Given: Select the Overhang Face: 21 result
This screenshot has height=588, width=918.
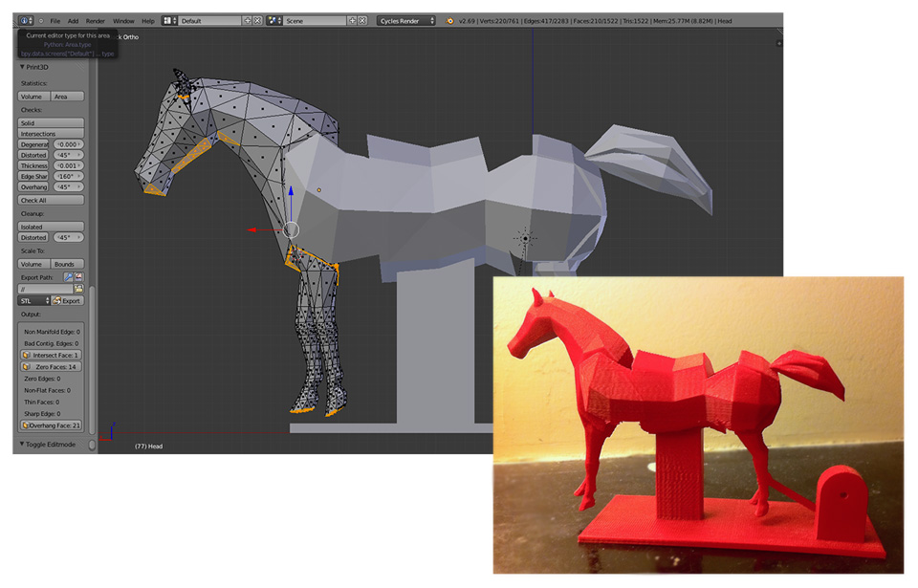Looking at the screenshot, I should [x=51, y=425].
